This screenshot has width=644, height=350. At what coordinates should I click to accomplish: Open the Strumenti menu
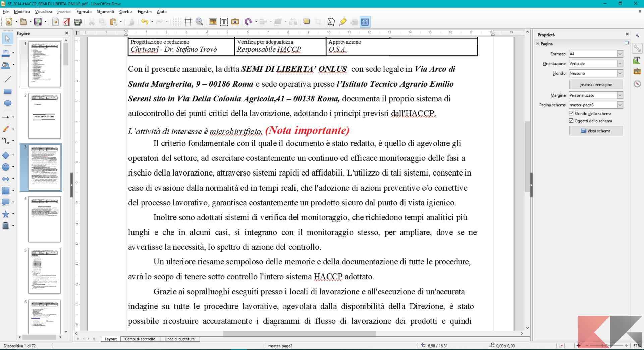[x=105, y=11]
